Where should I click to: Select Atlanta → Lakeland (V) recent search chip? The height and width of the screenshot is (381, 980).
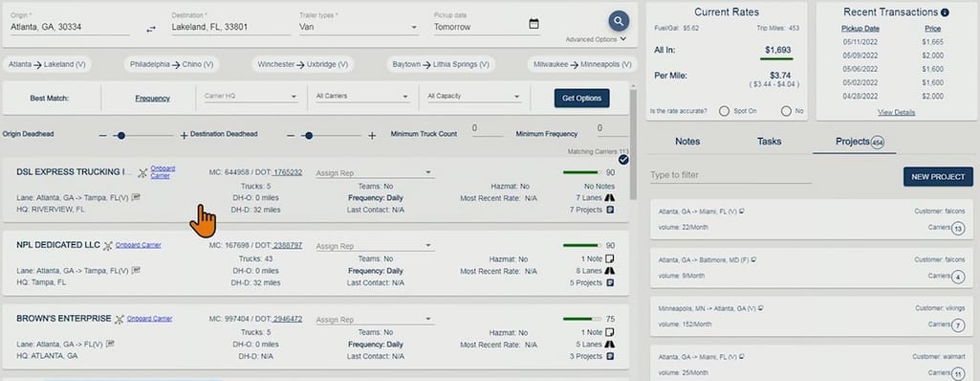click(48, 64)
